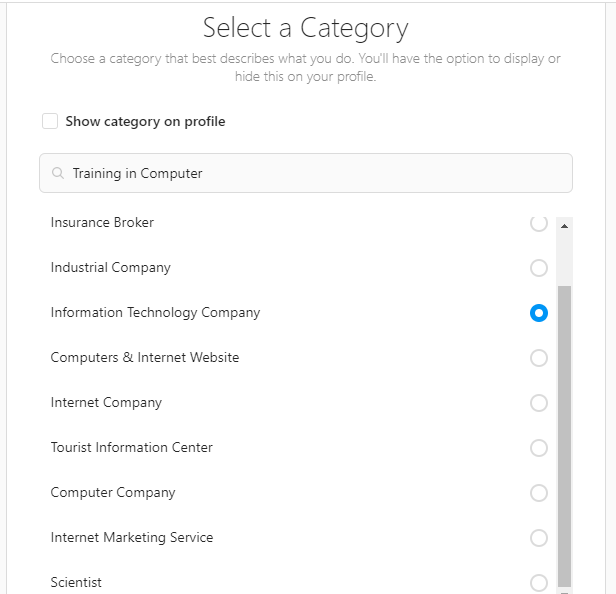Click the Tourist Information Center label
Viewport: 616px width, 594px height.
[x=132, y=448]
